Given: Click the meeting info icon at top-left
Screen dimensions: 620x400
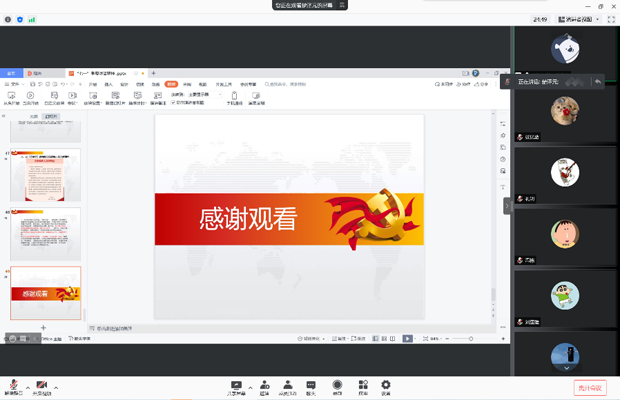Looking at the screenshot, I should pos(7,19).
